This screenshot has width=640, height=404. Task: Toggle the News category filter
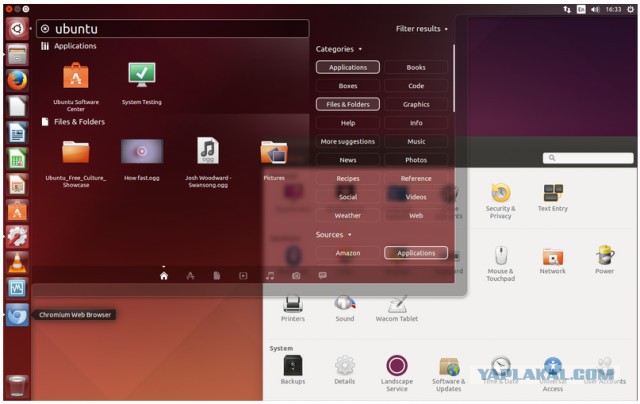(348, 160)
